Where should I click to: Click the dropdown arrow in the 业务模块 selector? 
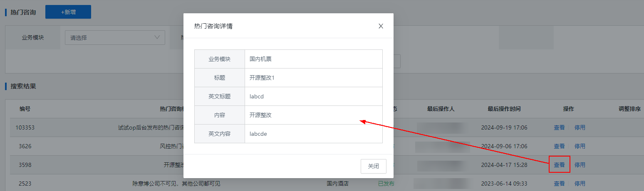click(157, 37)
